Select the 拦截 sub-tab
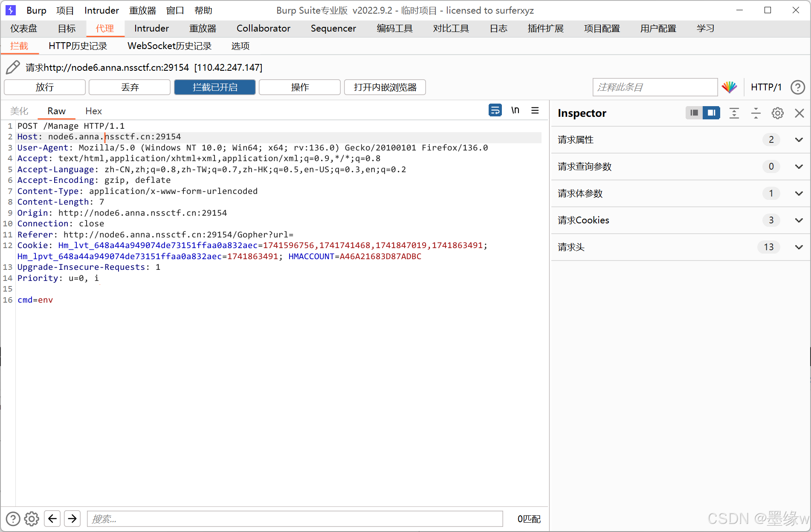Viewport: 811px width, 532px height. [x=19, y=46]
